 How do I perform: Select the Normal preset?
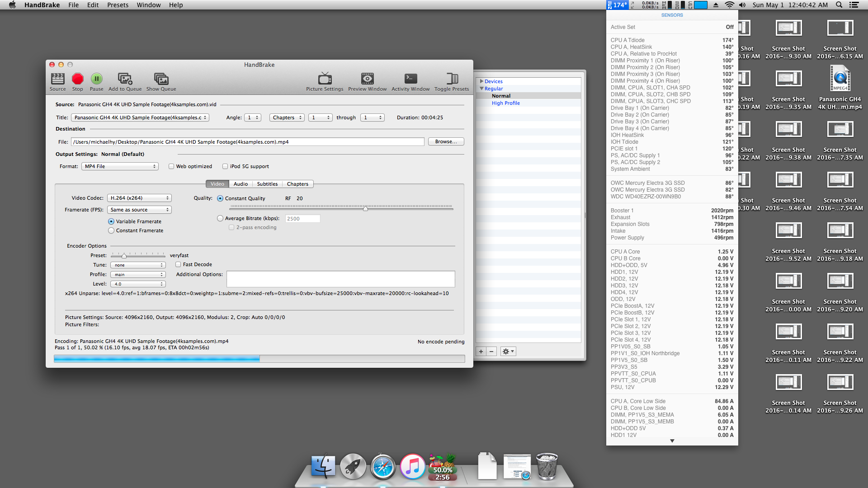(501, 96)
